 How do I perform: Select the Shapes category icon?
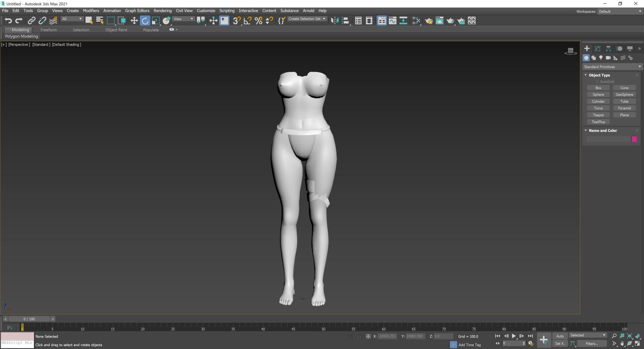(x=593, y=58)
